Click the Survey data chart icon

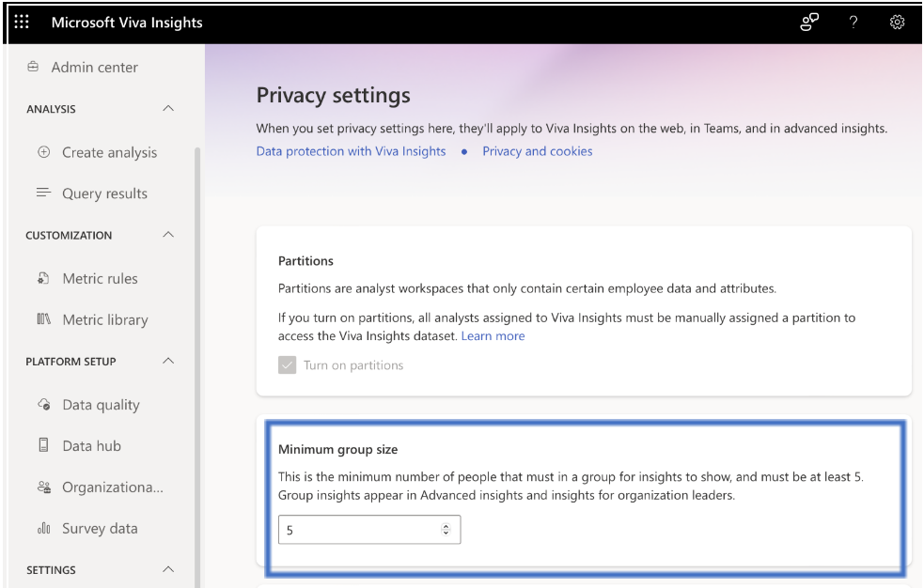(43, 529)
